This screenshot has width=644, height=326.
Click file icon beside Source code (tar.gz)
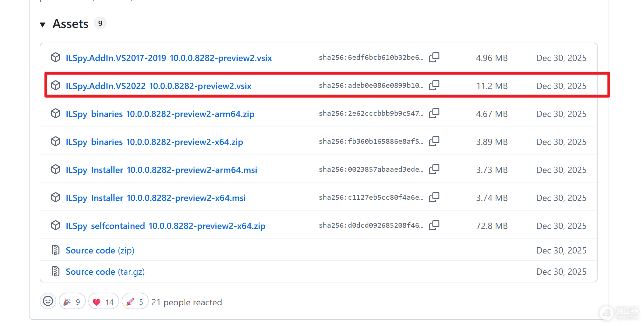pyautogui.click(x=56, y=271)
